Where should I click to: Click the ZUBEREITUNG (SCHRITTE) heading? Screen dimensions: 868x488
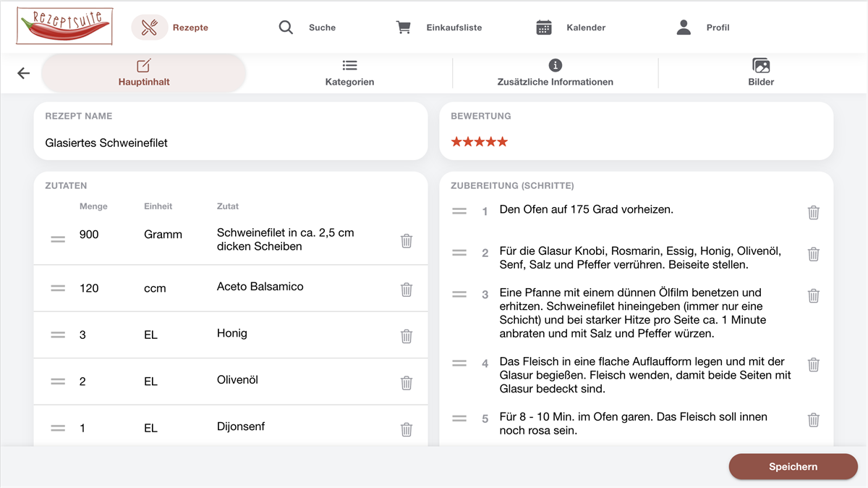[x=512, y=186]
